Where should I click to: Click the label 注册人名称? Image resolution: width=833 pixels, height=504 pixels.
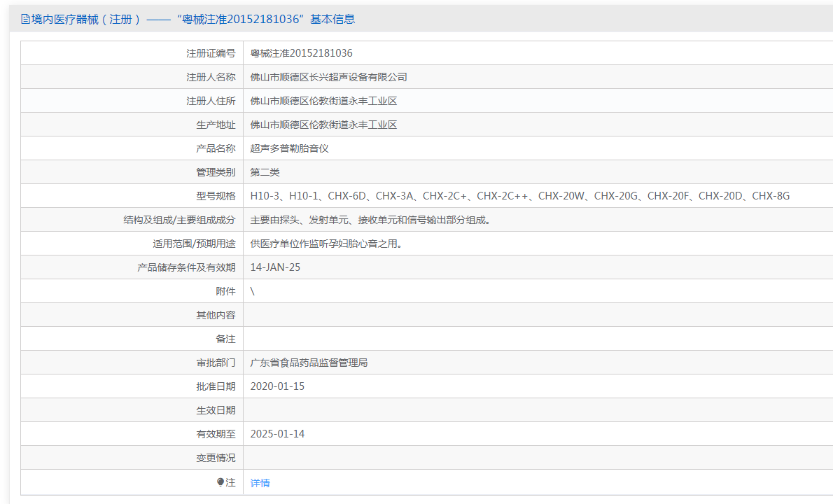(x=211, y=77)
